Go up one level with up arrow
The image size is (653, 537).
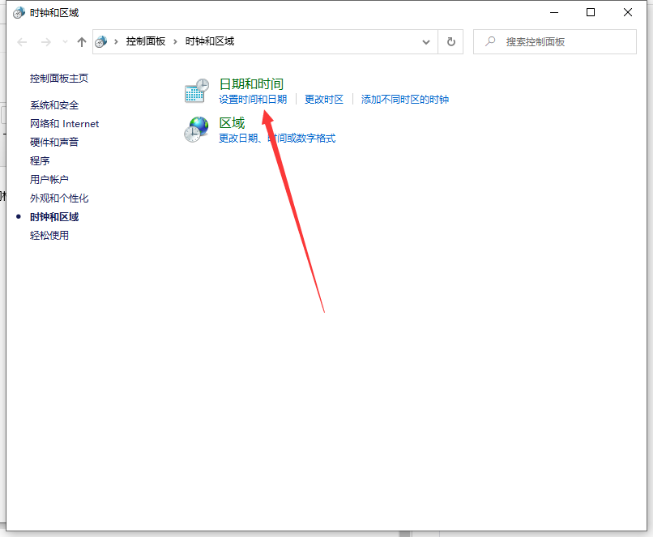tap(82, 42)
